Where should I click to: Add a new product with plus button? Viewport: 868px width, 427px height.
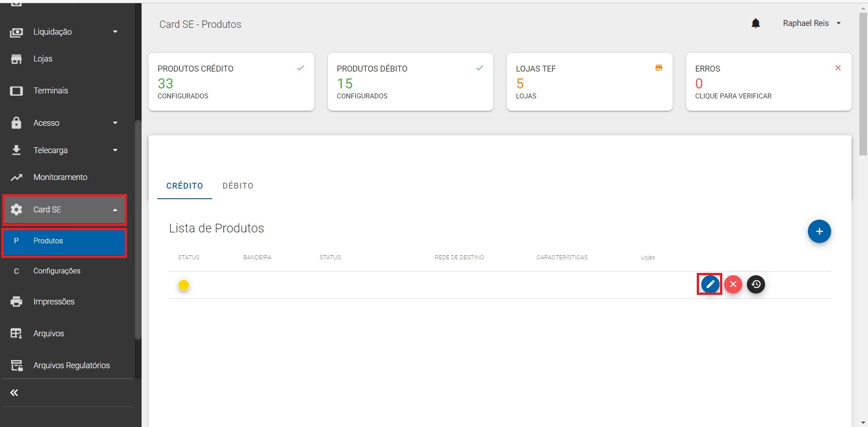click(x=819, y=232)
